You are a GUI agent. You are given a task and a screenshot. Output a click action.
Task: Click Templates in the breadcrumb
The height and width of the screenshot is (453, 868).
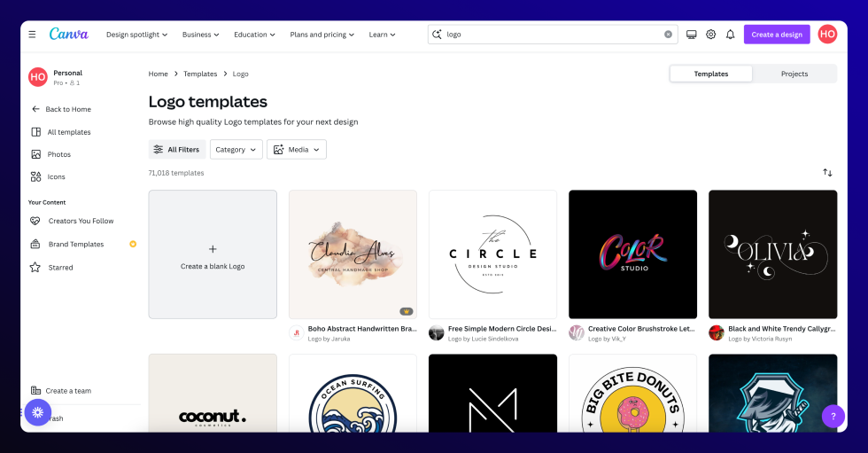(200, 74)
